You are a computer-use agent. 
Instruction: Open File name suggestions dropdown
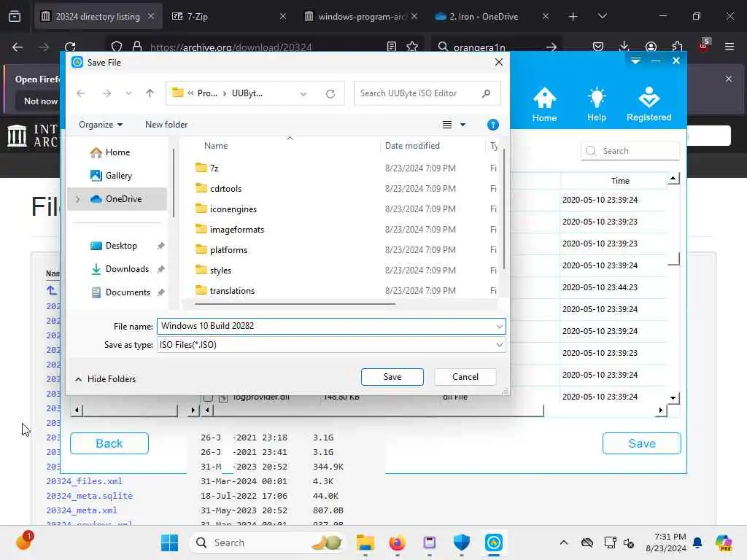click(x=499, y=326)
